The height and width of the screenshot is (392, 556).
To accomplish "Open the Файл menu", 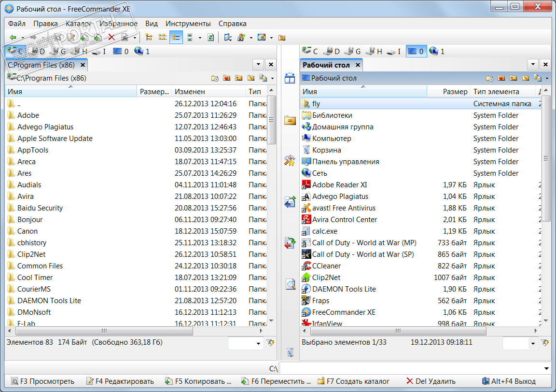I will (x=17, y=23).
